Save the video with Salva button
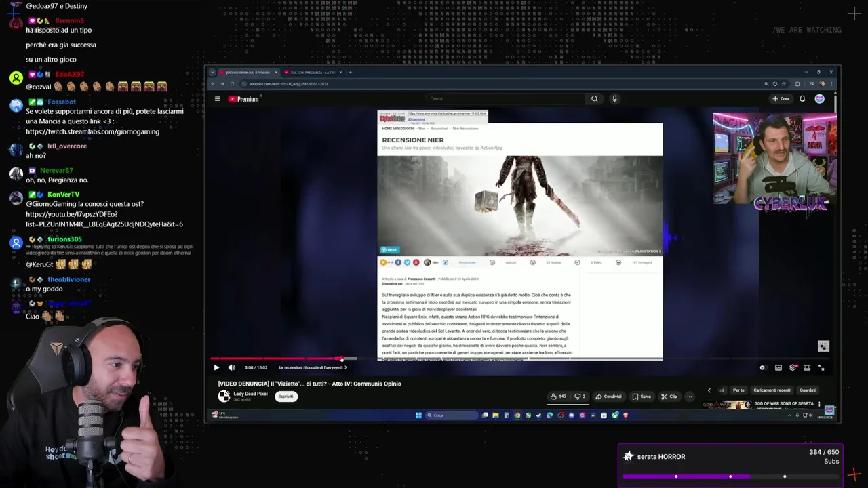This screenshot has width=868, height=488. click(642, 396)
